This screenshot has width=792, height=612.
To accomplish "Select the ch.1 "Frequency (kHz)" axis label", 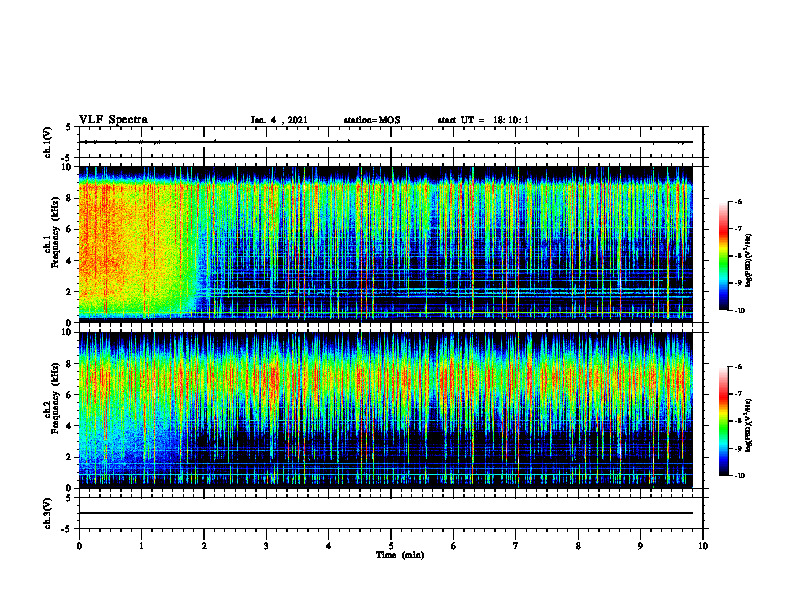I will pyautogui.click(x=55, y=232).
